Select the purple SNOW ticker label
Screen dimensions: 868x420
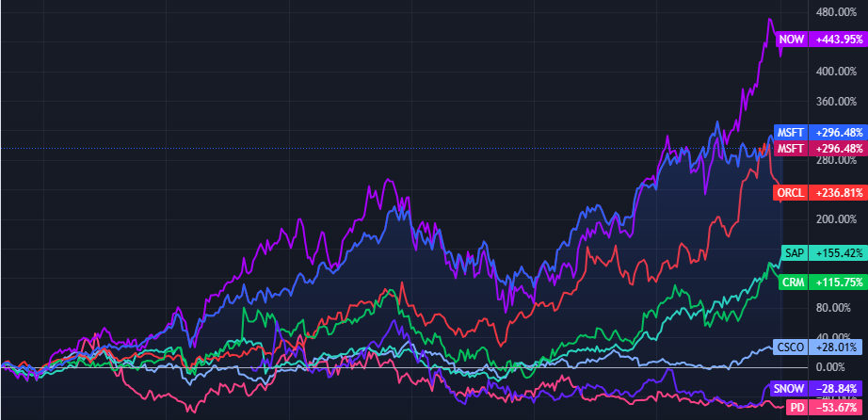(x=788, y=388)
